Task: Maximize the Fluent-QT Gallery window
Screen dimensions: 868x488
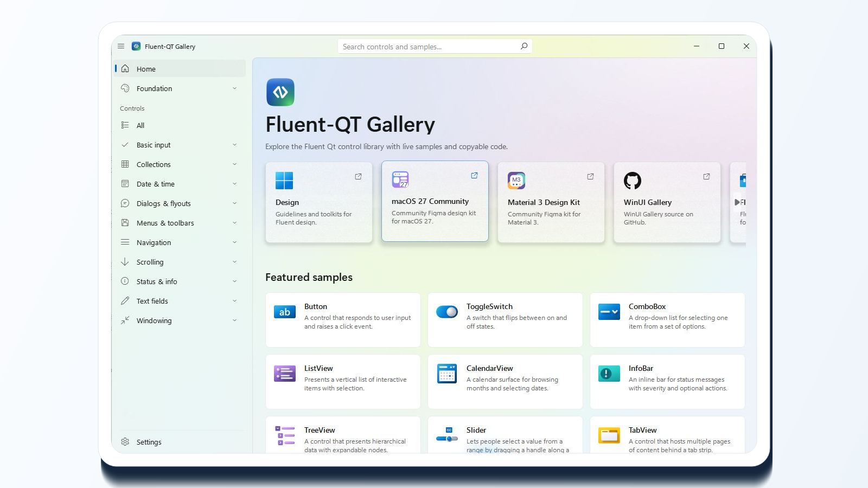Action: [x=722, y=46]
